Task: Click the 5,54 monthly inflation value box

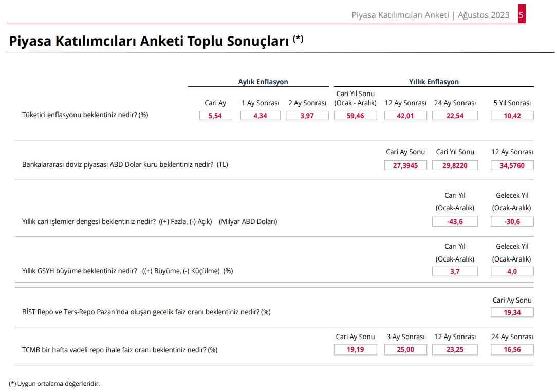Action: tap(215, 116)
